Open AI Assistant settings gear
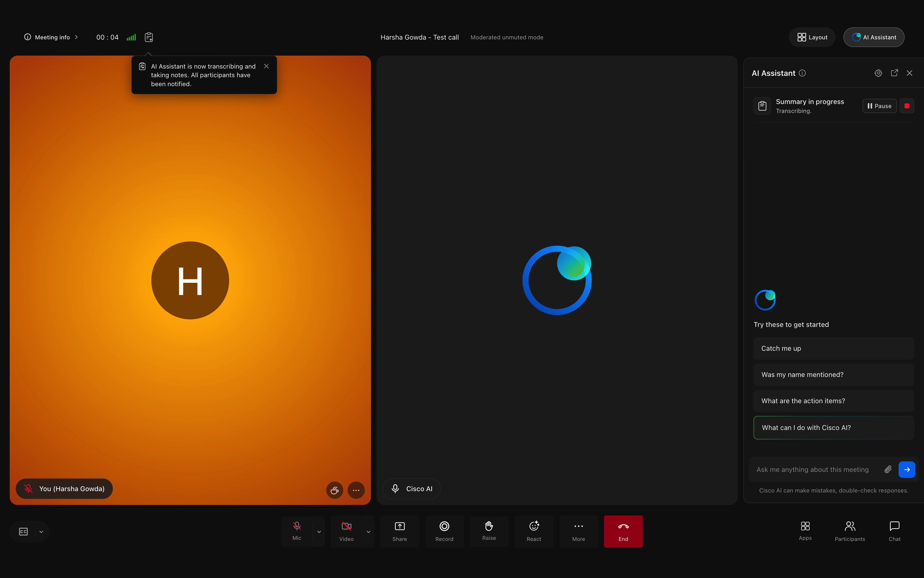 [x=878, y=73]
